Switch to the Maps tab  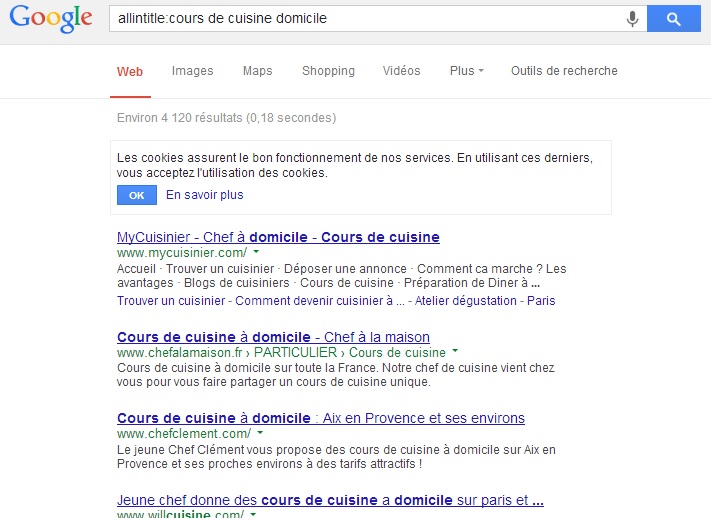258,71
